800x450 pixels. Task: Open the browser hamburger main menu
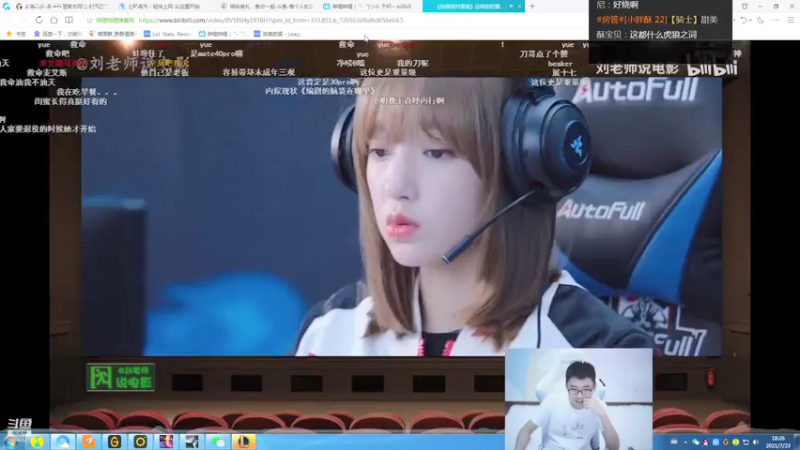(x=790, y=20)
